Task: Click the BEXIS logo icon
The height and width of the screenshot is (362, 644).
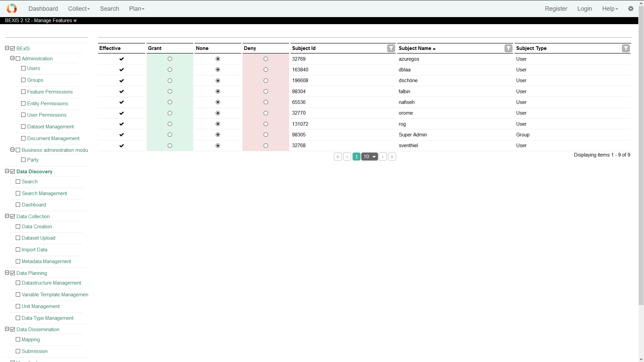Action: coord(12,8)
